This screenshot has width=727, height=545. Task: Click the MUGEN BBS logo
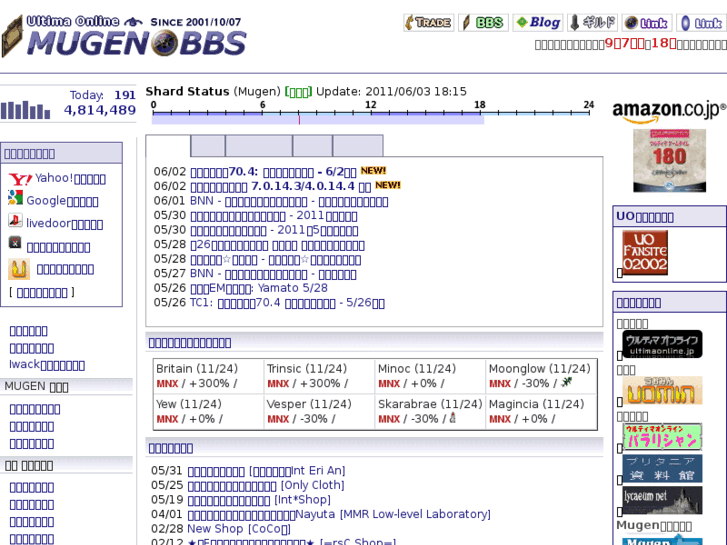point(124,37)
